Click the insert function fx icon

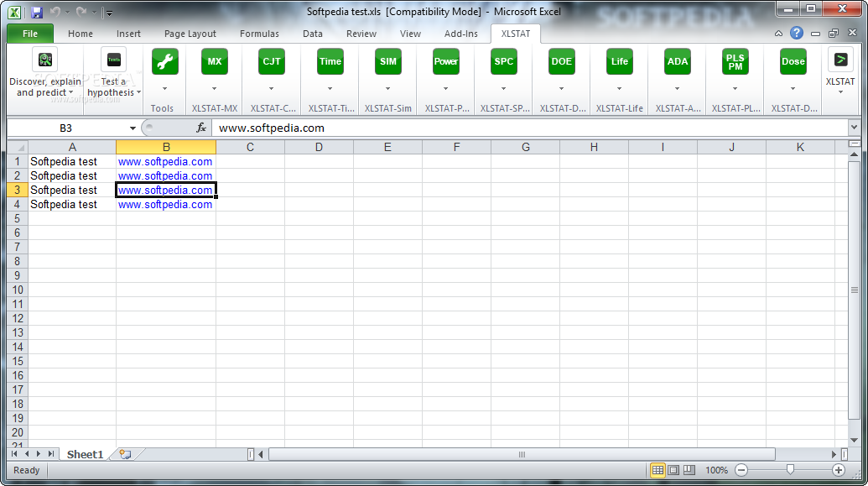201,128
